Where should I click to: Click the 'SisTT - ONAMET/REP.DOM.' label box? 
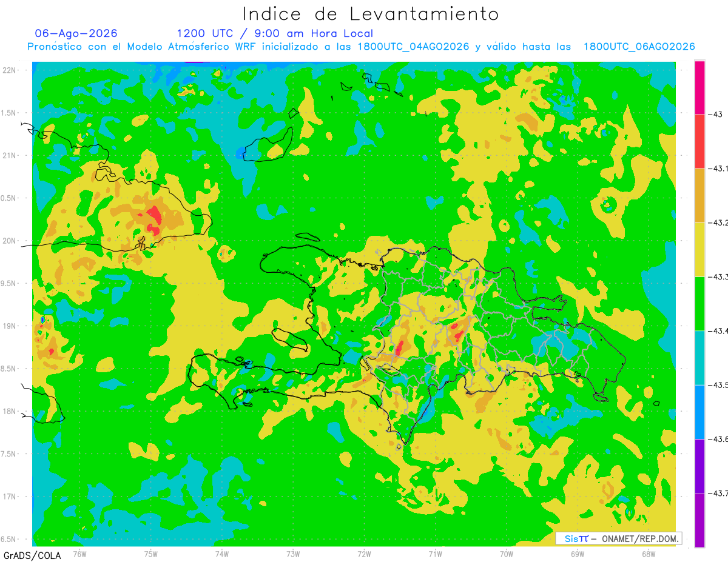point(618,538)
